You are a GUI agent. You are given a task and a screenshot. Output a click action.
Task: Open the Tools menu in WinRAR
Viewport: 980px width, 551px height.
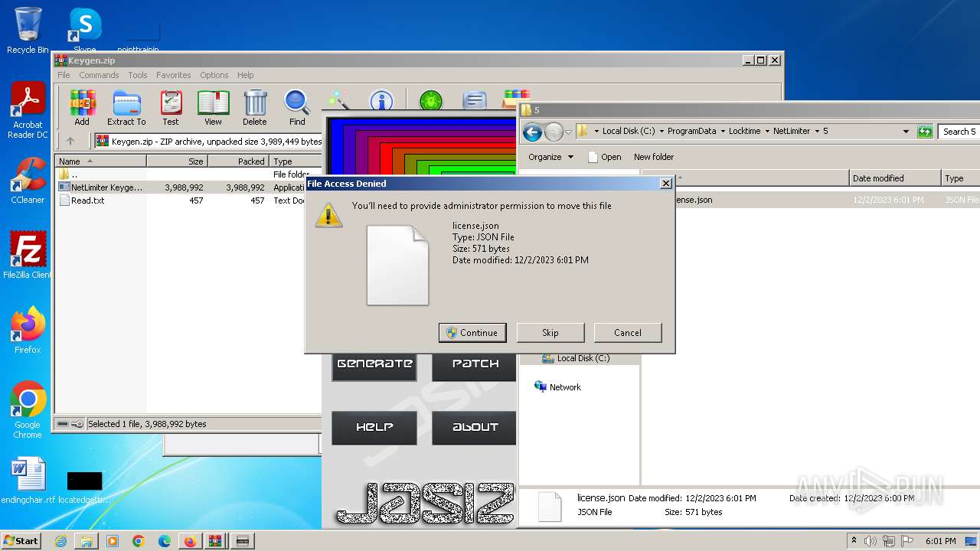(x=138, y=75)
